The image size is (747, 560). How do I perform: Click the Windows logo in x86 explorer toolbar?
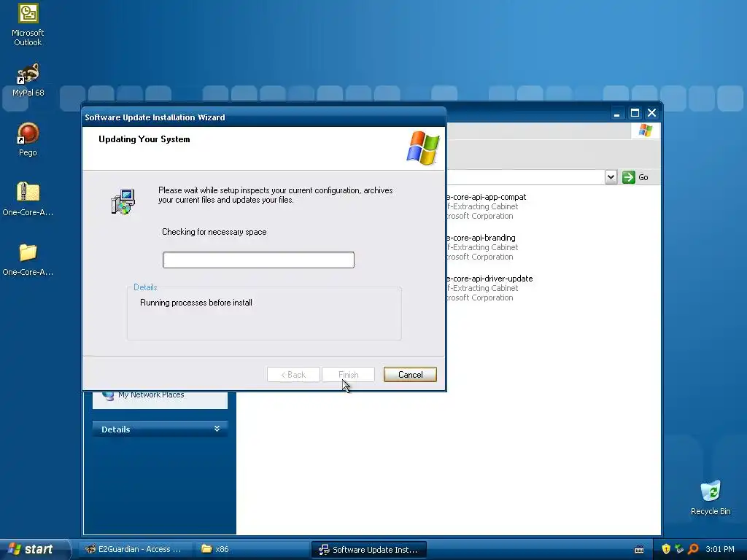point(646,130)
